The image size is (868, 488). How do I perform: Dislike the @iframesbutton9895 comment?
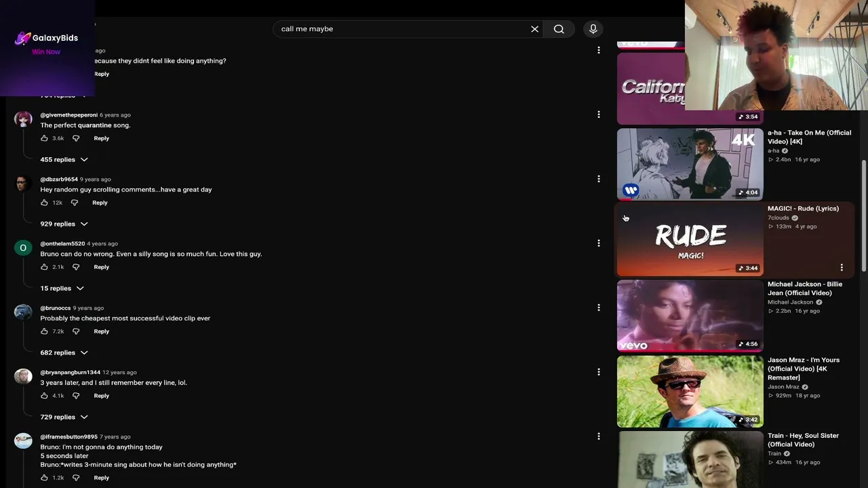tap(76, 478)
